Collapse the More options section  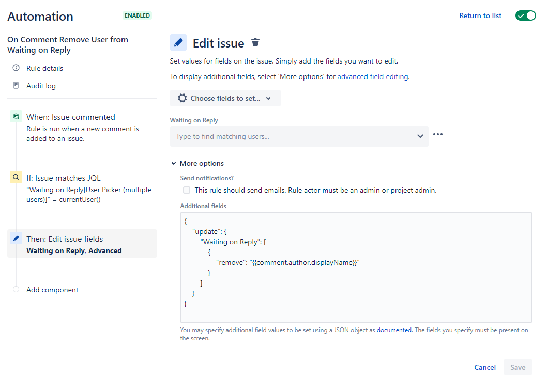(198, 163)
